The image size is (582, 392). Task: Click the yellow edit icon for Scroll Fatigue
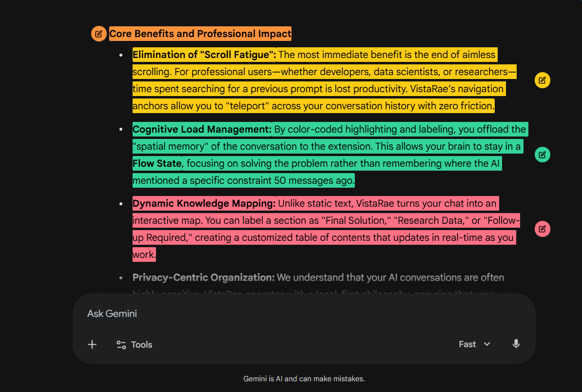coord(543,80)
